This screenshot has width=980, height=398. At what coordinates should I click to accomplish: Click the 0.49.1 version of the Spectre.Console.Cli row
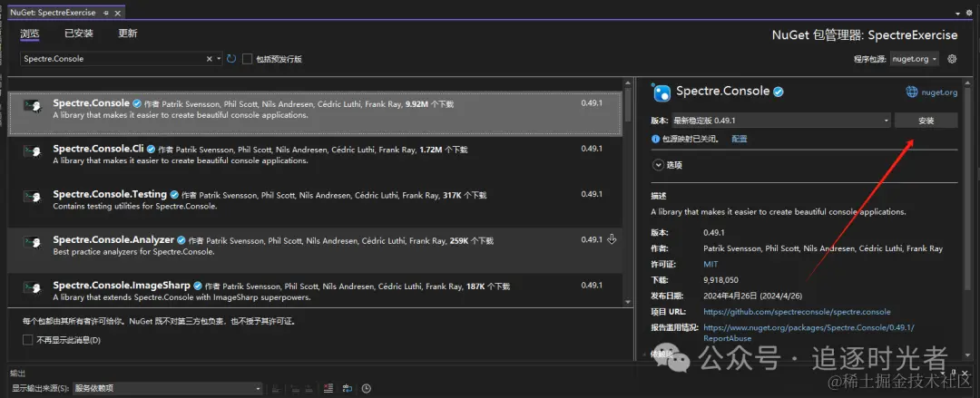[x=592, y=149]
